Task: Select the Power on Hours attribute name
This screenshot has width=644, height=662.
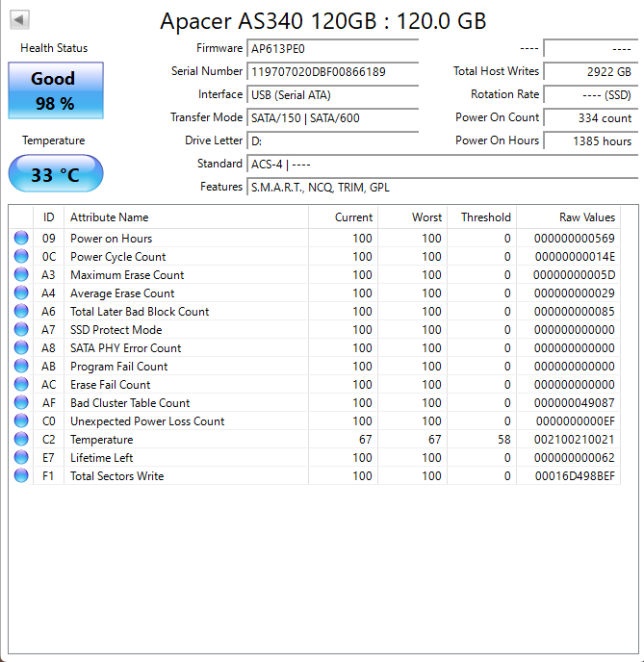Action: (x=111, y=239)
